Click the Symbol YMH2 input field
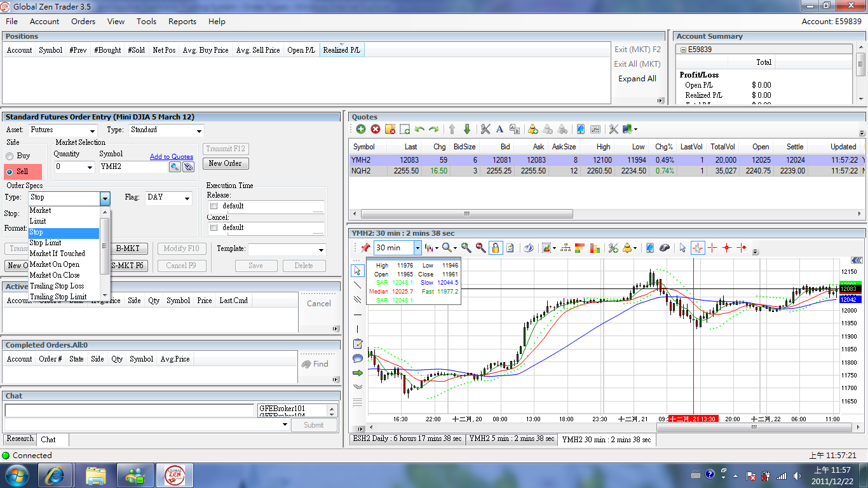The height and width of the screenshot is (488, 868). coord(133,167)
